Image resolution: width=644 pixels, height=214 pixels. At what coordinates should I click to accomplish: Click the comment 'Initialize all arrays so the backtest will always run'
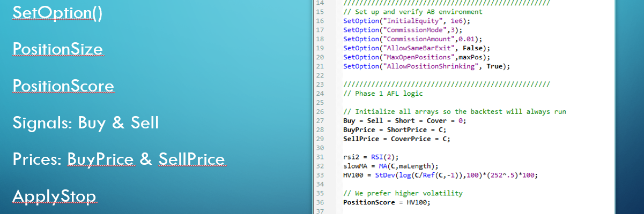point(455,112)
